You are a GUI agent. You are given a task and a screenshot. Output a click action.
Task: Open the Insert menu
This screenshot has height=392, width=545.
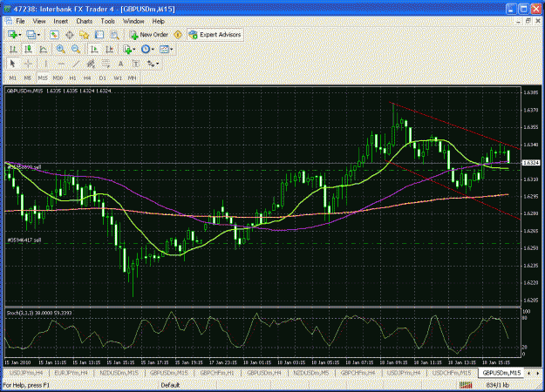tap(61, 21)
